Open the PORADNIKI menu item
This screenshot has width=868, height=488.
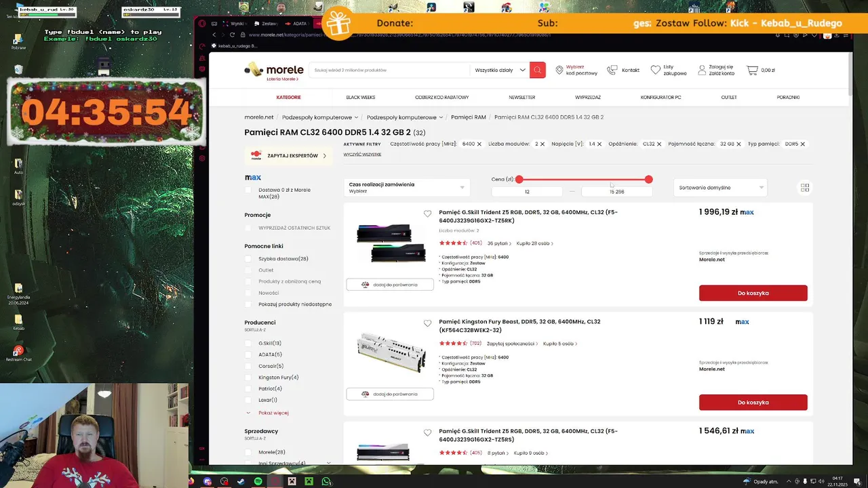coord(788,97)
